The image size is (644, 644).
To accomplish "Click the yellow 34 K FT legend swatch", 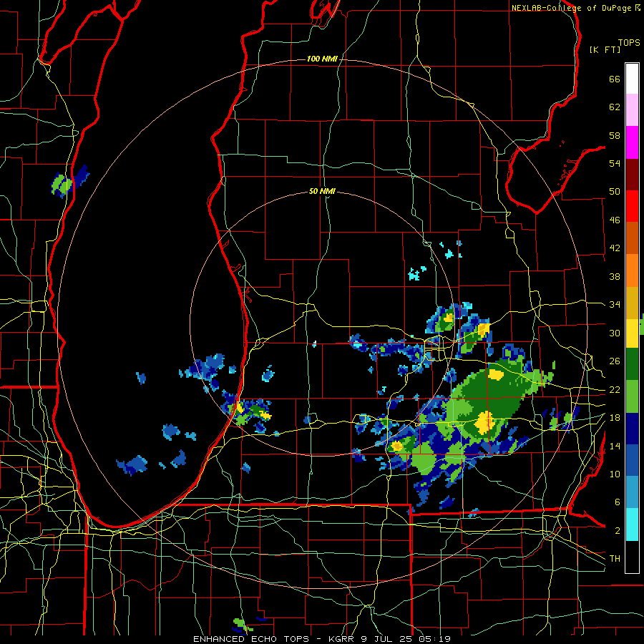I will (632, 333).
